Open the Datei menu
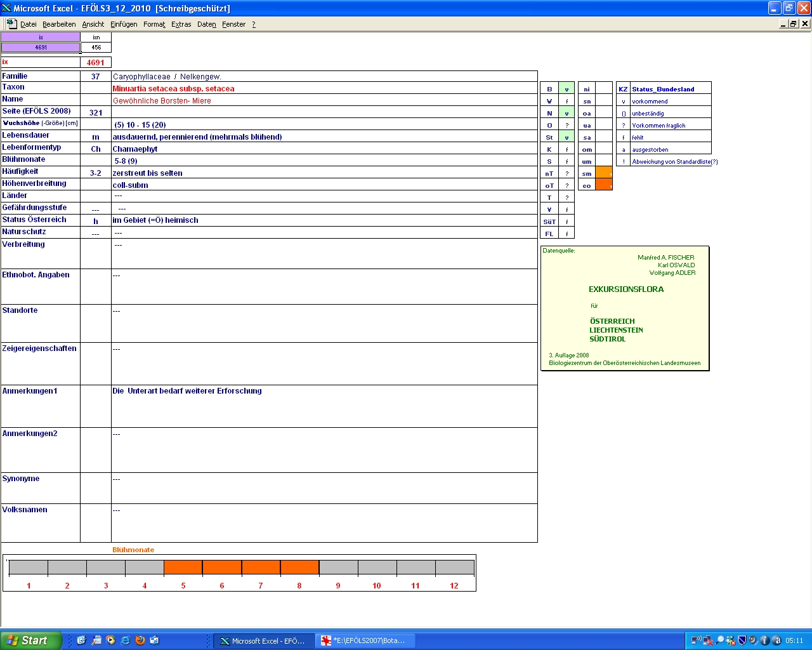This screenshot has height=650, width=812. 29,24
